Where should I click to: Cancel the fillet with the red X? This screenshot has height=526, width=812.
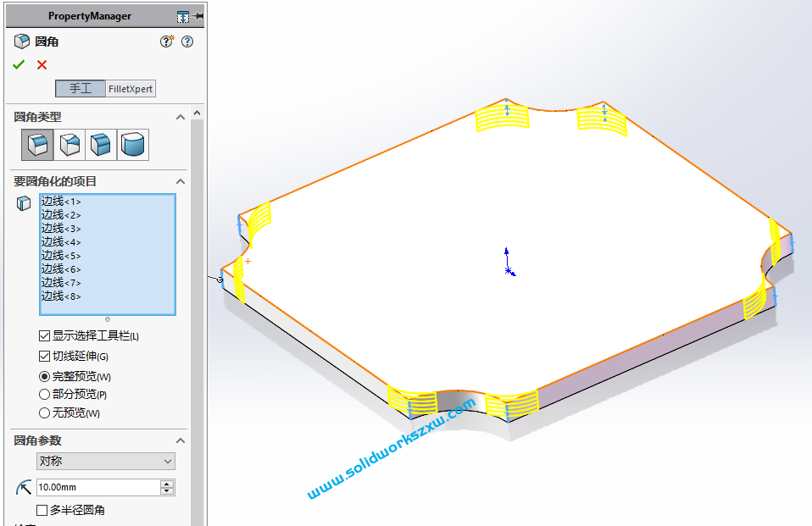click(x=42, y=65)
